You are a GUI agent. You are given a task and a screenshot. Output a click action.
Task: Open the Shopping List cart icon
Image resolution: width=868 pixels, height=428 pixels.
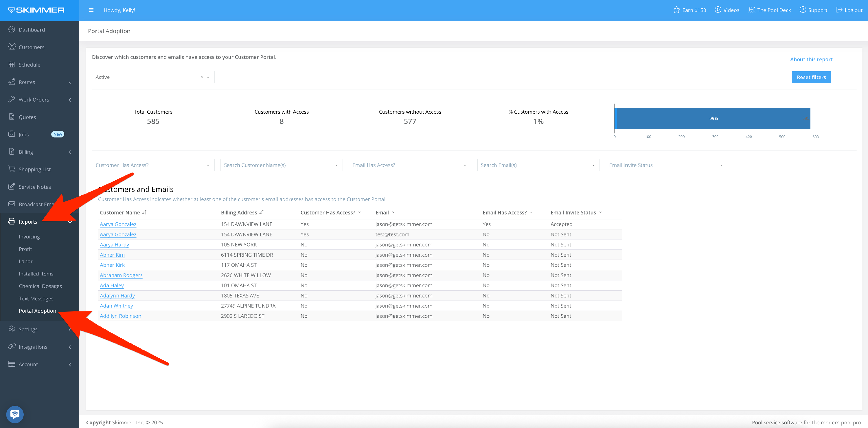(12, 169)
